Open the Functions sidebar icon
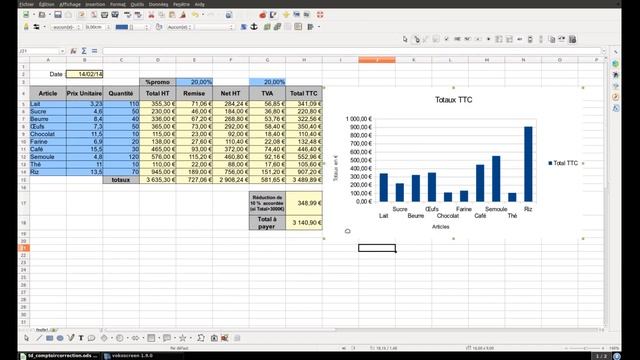Screen dimensions: 640x360 pos(616,108)
